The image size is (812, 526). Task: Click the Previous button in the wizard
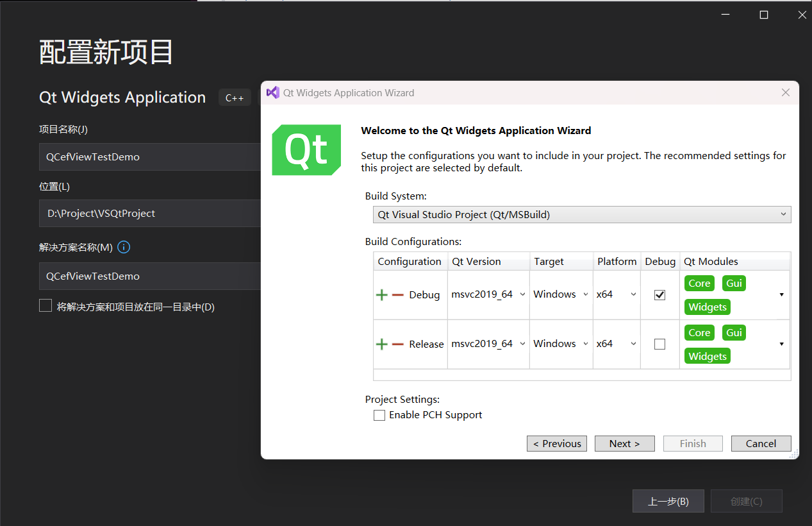click(557, 444)
